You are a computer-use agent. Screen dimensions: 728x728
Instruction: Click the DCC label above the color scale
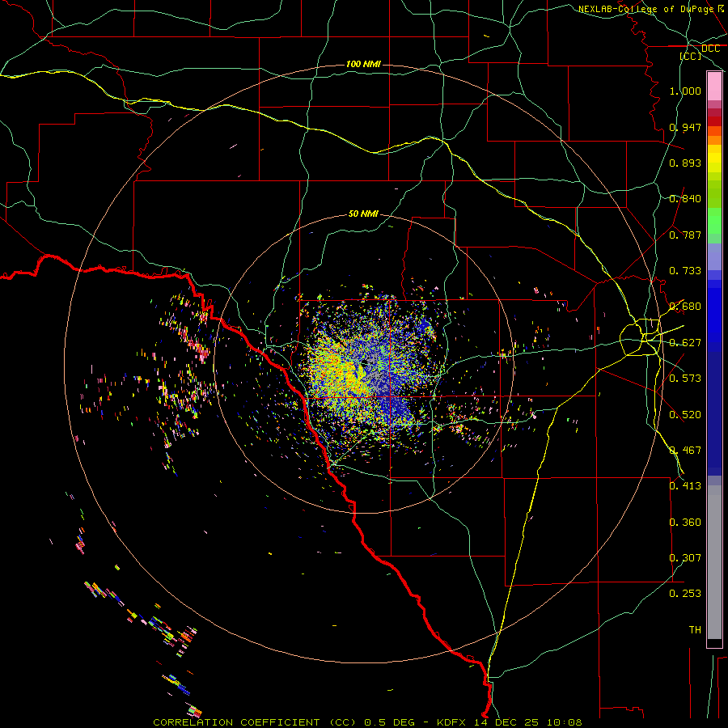tap(710, 49)
